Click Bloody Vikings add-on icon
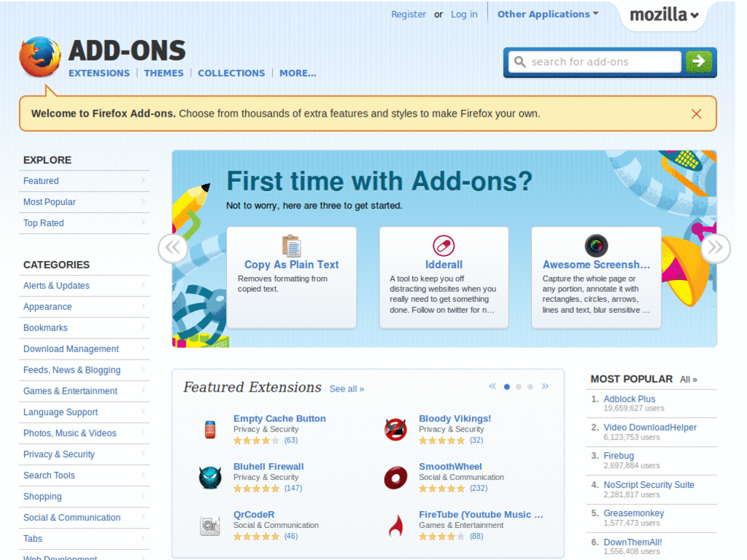The height and width of the screenshot is (560, 747). pos(395,429)
